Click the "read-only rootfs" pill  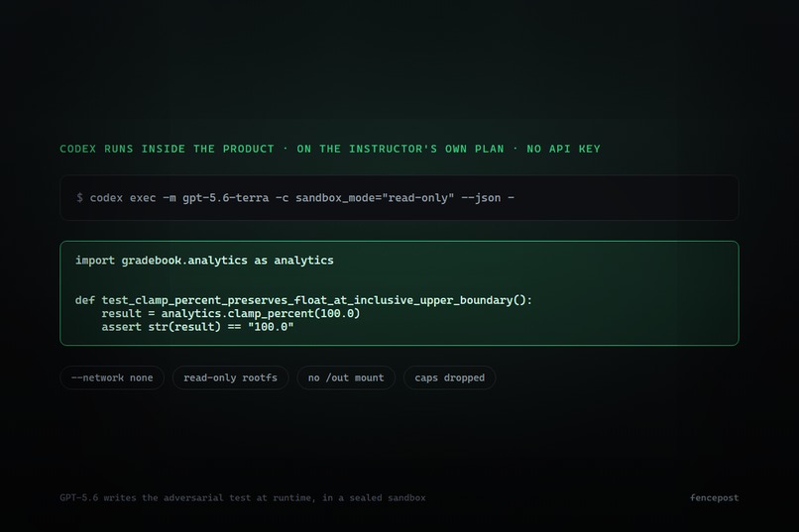230,377
